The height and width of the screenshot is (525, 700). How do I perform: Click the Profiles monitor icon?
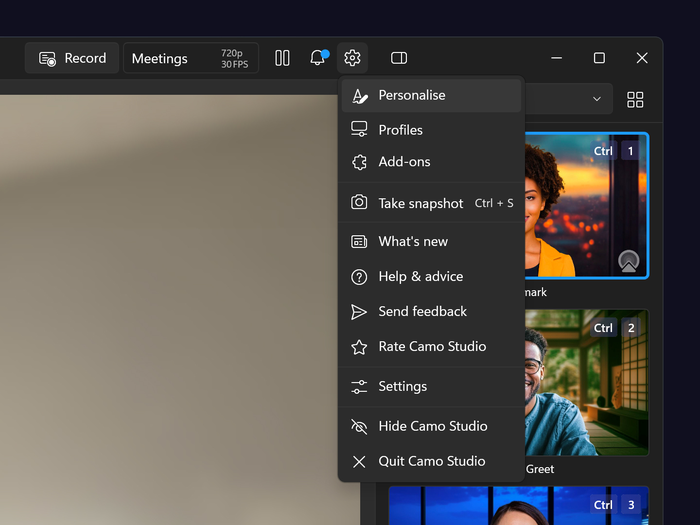click(359, 129)
